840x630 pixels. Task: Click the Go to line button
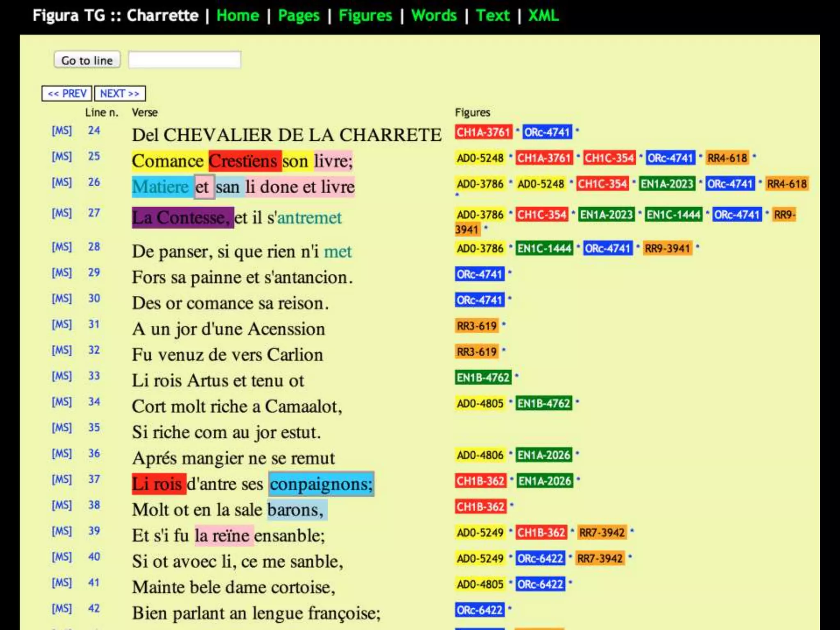(87, 60)
